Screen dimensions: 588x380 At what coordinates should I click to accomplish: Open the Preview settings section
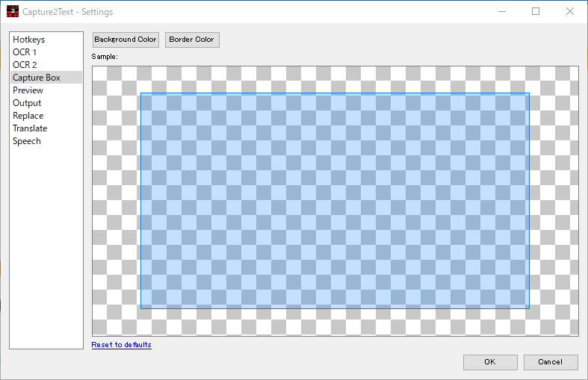(28, 90)
